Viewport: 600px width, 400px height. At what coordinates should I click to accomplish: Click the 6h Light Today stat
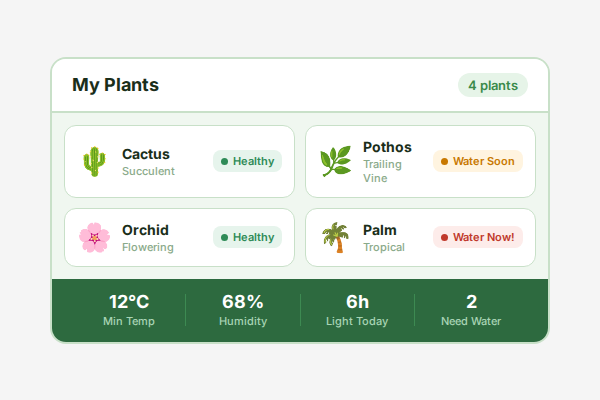pos(357,309)
